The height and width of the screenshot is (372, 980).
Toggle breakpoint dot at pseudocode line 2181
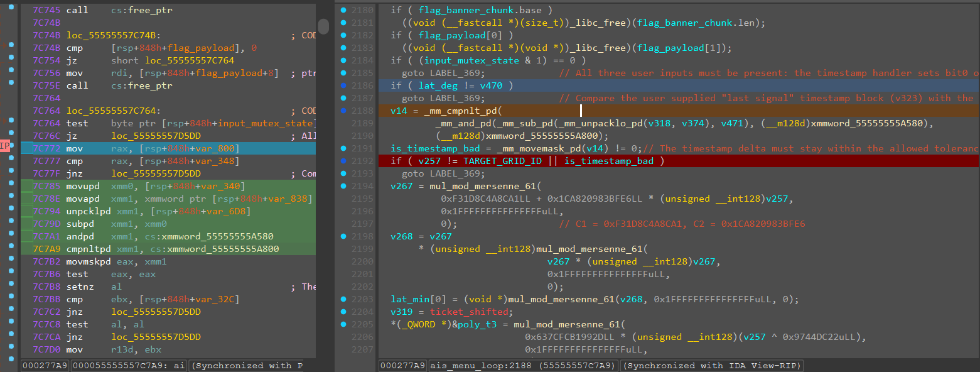pos(343,23)
